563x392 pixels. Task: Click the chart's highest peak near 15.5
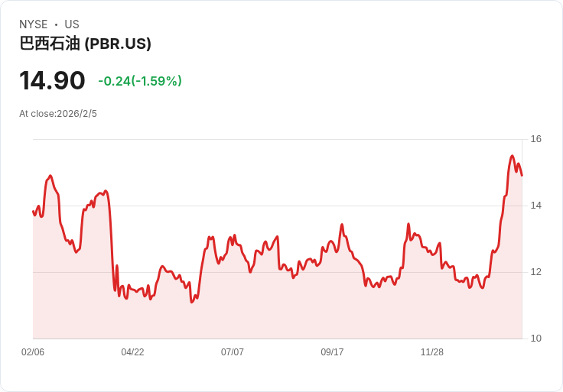click(512, 156)
